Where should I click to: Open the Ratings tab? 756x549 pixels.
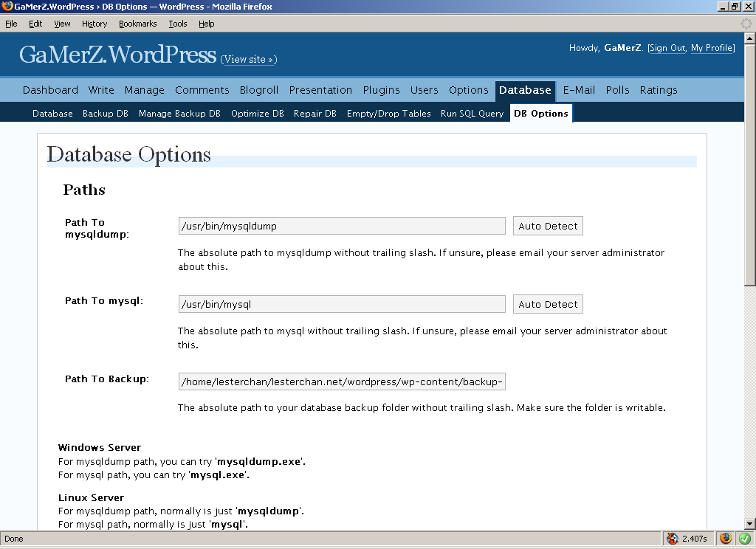(x=659, y=90)
